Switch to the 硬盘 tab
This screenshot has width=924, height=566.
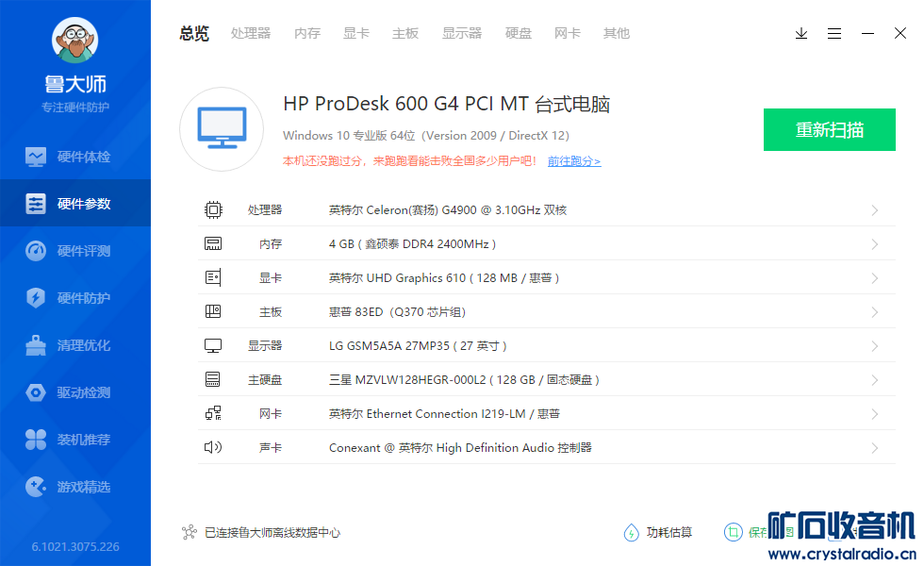(x=519, y=33)
